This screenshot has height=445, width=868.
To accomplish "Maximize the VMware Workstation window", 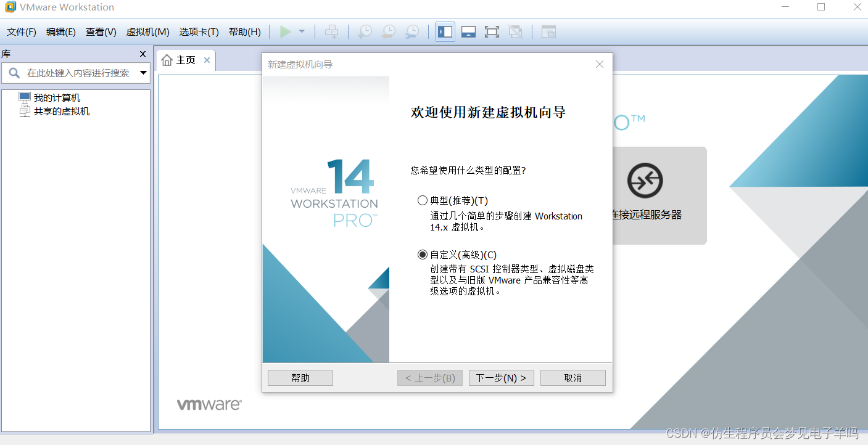I will coord(821,7).
